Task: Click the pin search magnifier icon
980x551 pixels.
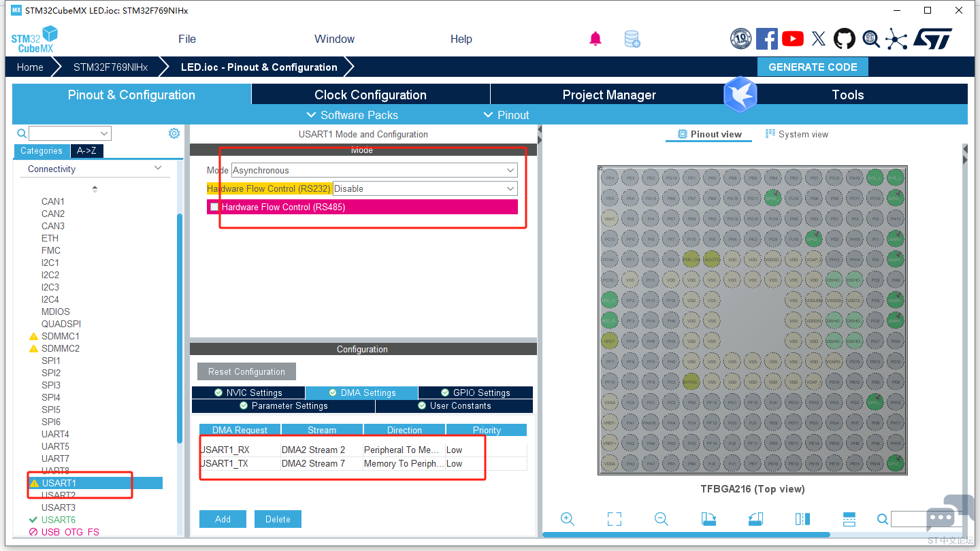Action: [x=883, y=520]
